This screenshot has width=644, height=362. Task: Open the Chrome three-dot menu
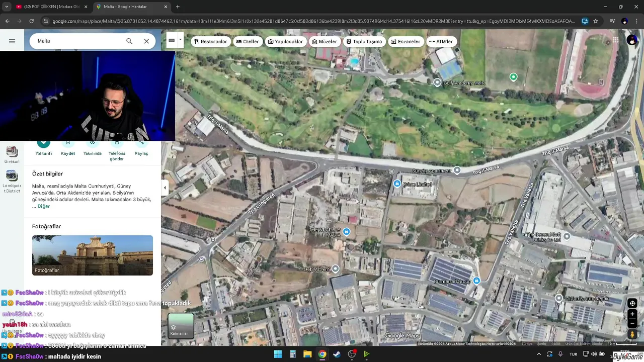636,21
